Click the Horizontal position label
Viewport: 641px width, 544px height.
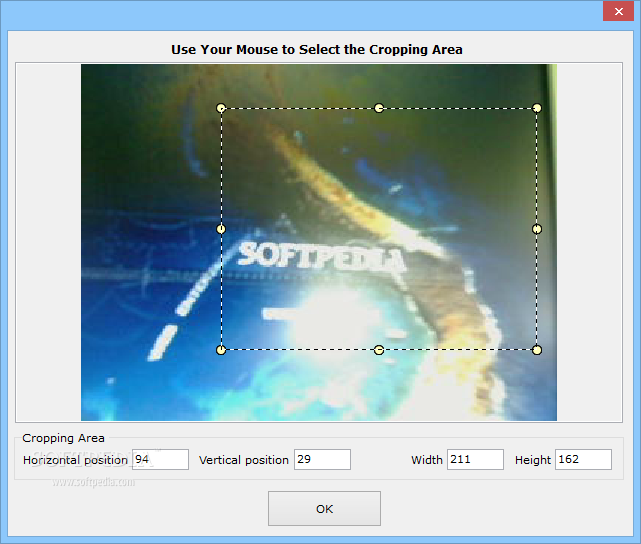click(75, 460)
